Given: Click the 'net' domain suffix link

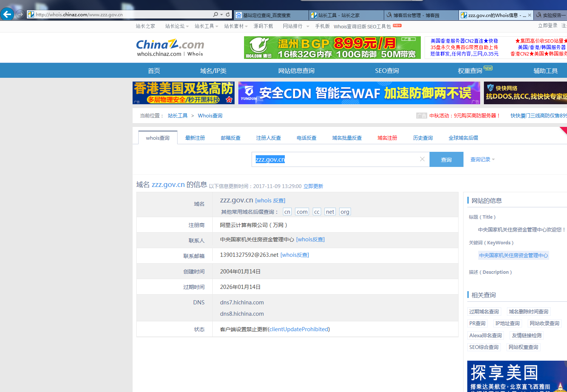Looking at the screenshot, I should pos(330,212).
